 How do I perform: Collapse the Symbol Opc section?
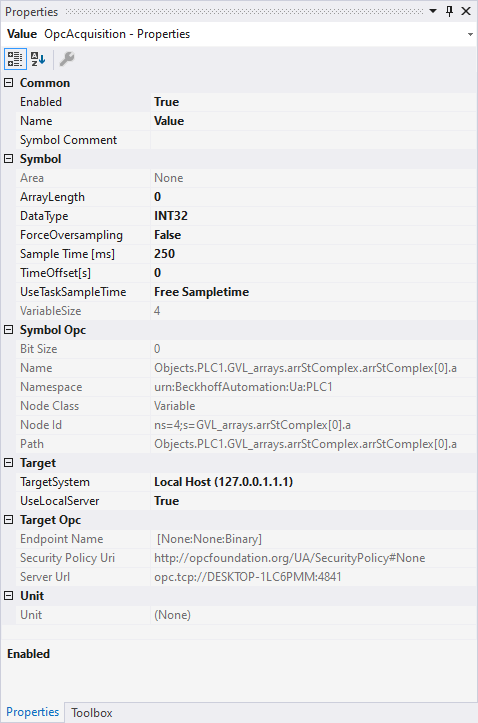coord(8,330)
